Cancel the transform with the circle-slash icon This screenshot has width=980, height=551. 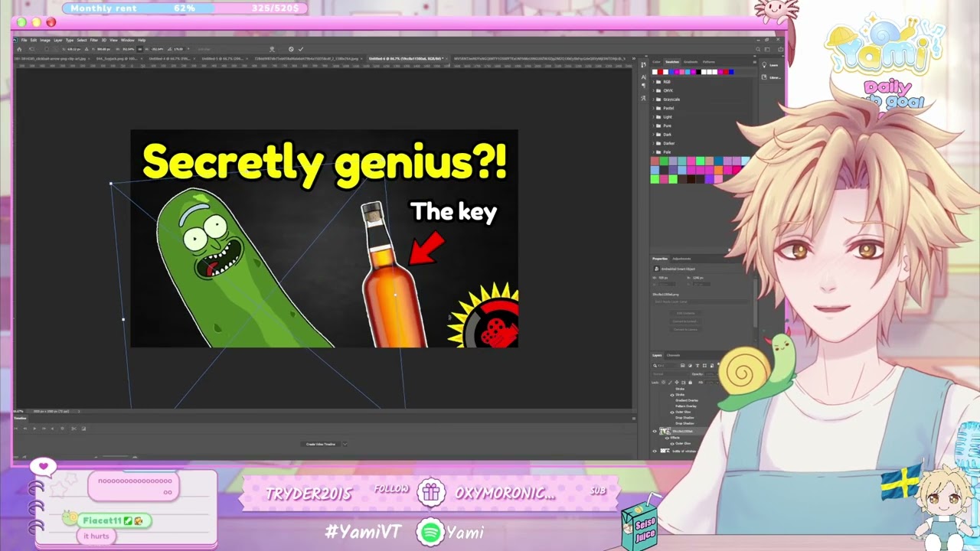tap(291, 49)
